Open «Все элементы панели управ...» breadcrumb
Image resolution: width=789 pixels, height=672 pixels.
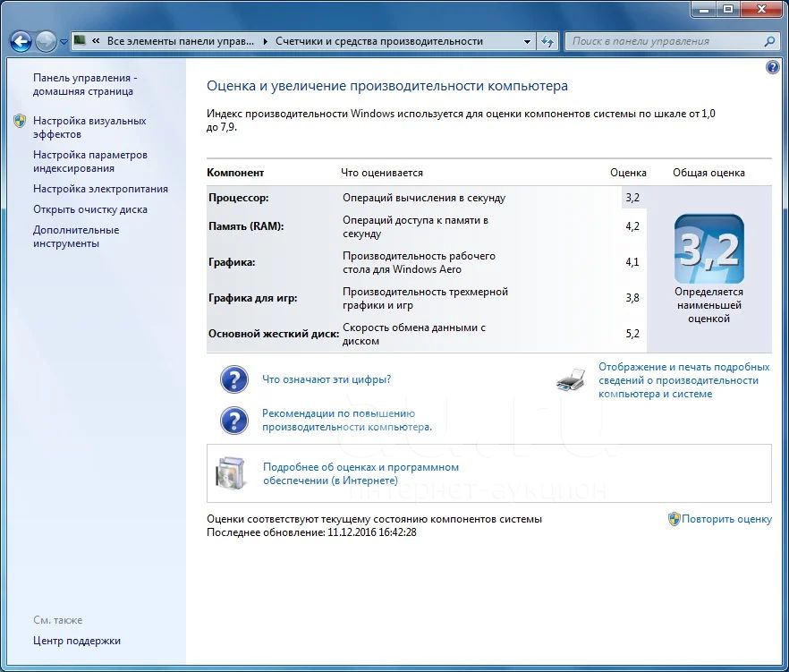[180, 41]
